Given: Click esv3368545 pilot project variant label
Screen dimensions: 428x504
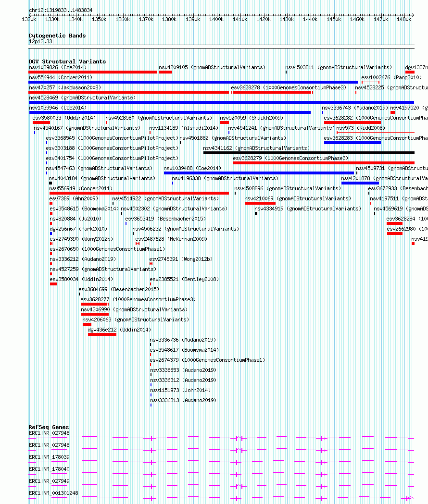Looking at the screenshot, I should pyautogui.click(x=112, y=138).
